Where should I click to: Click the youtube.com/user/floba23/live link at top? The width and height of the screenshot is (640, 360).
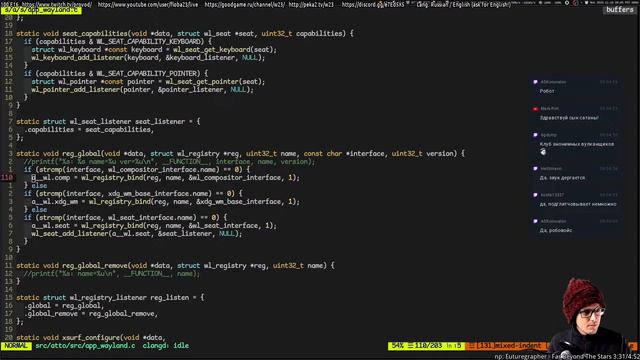coord(148,4)
